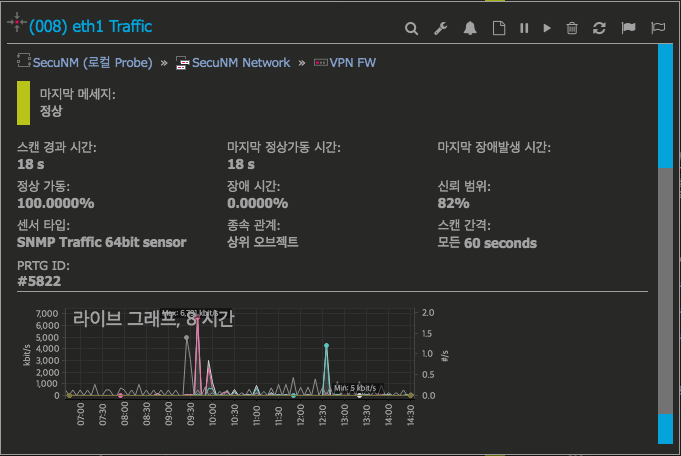Click the 정상 last message text
Screen dimensions: 681x456
point(51,111)
